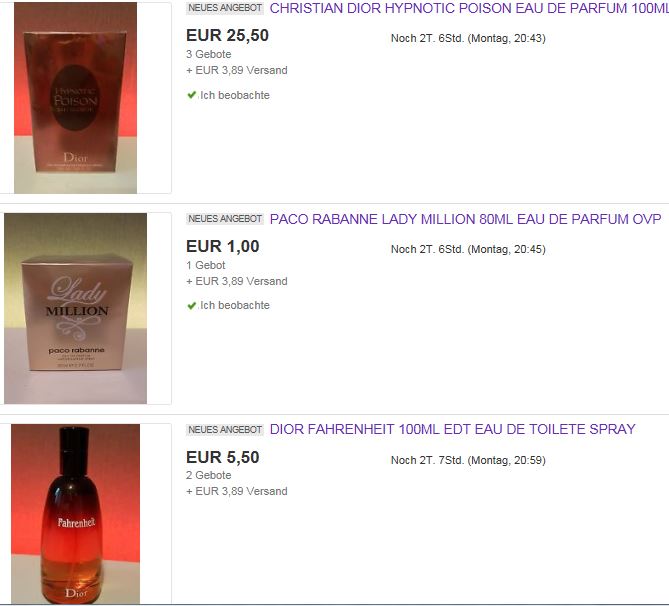Click the Fahrenheit bottle thumbnail
Viewport: 669px width, 606px height.
pos(76,514)
